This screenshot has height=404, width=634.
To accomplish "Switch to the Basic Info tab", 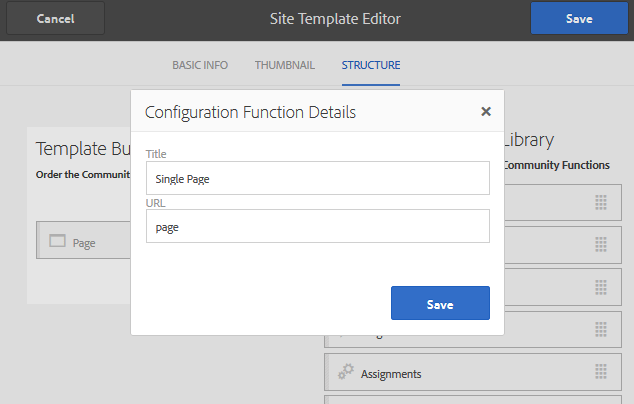I will 200,66.
